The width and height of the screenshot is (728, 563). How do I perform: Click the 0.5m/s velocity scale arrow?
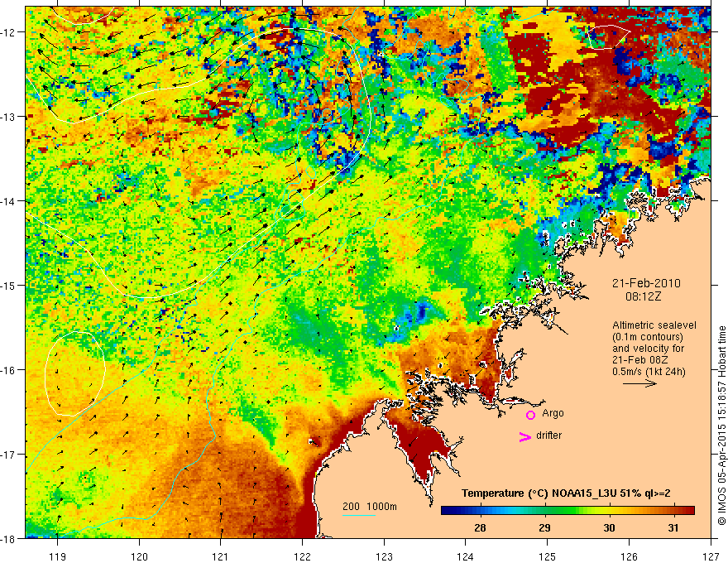click(x=639, y=383)
